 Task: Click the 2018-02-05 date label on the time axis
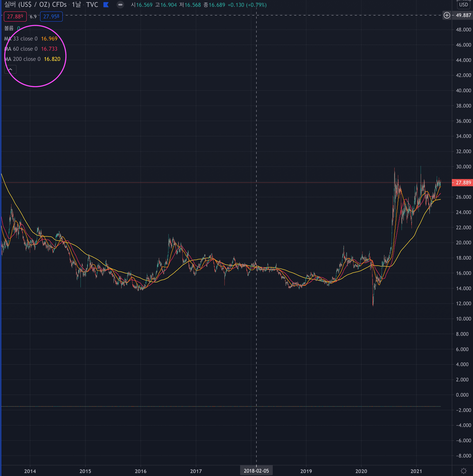256,471
